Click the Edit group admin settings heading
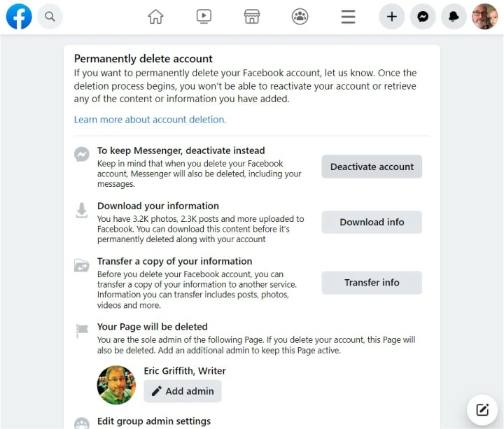The image size is (504, 429). point(153,421)
